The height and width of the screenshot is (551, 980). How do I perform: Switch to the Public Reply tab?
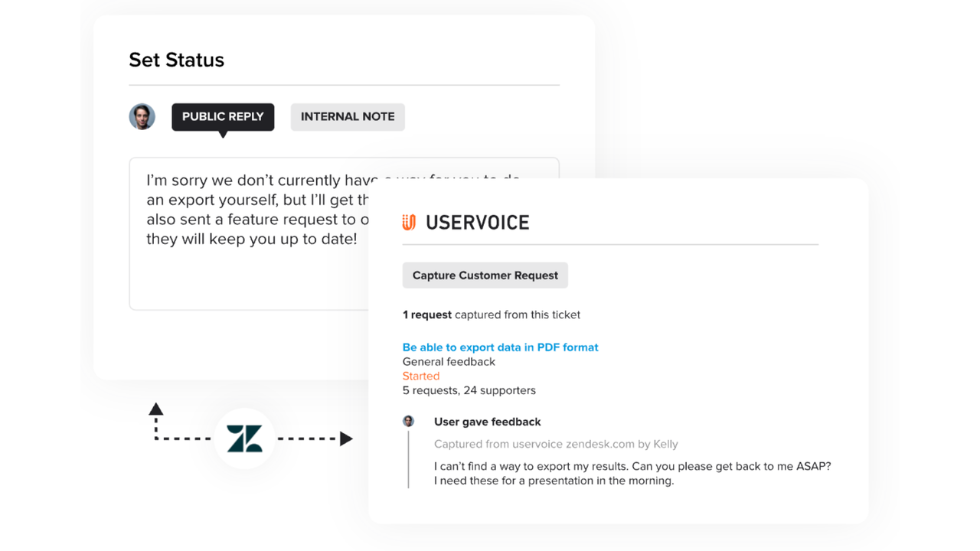[223, 116]
